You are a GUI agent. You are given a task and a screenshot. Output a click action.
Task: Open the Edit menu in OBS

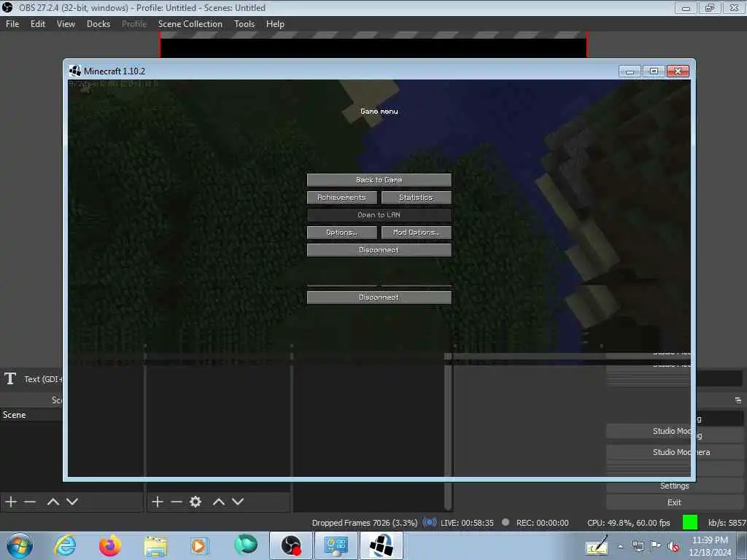pyautogui.click(x=38, y=24)
